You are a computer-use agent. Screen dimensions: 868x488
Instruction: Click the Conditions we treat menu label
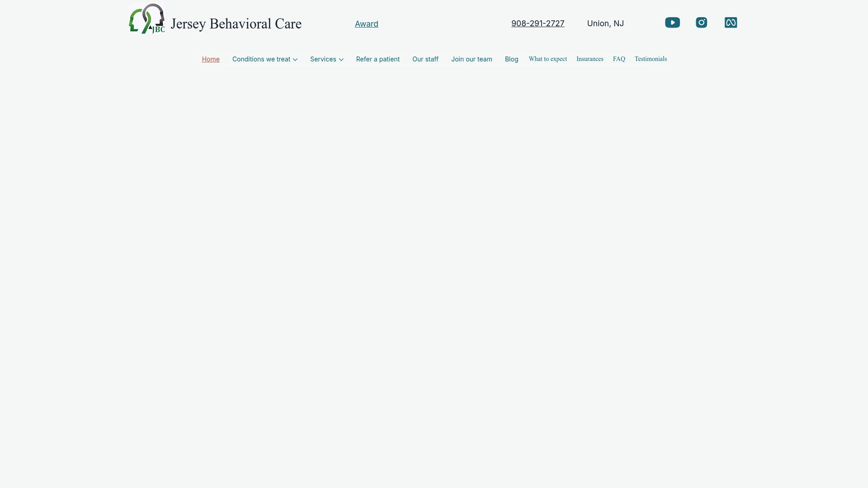click(x=261, y=59)
